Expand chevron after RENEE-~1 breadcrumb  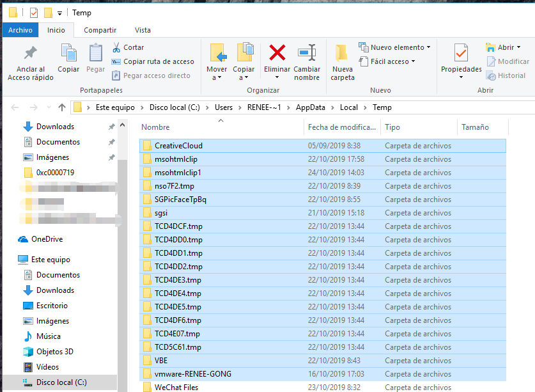click(289, 107)
